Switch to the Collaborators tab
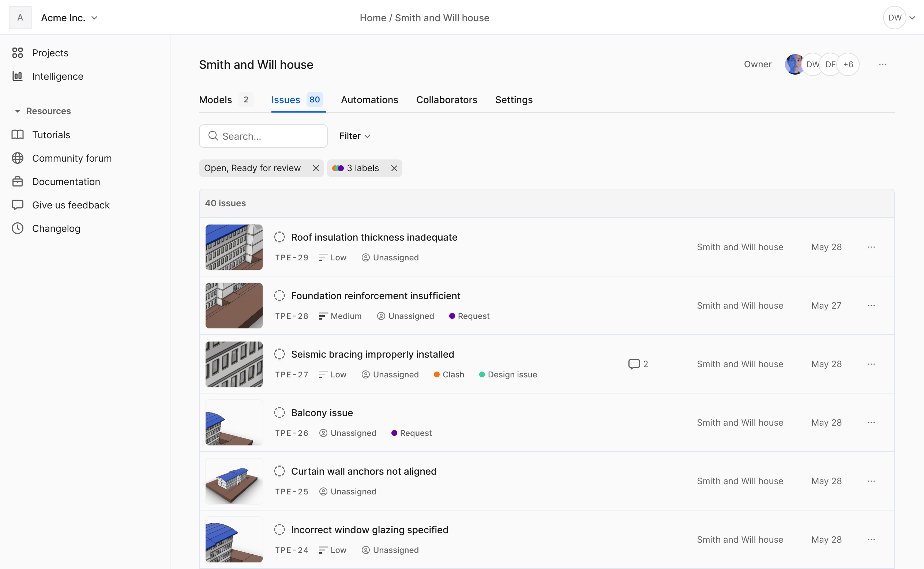Image resolution: width=924 pixels, height=569 pixels. click(446, 100)
